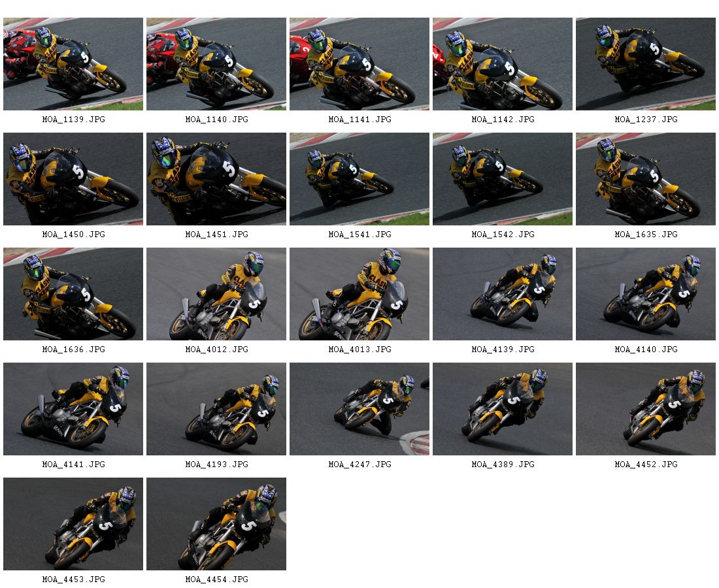
Task: Select thumbnail MOA_4013.JPG
Action: [x=359, y=294]
